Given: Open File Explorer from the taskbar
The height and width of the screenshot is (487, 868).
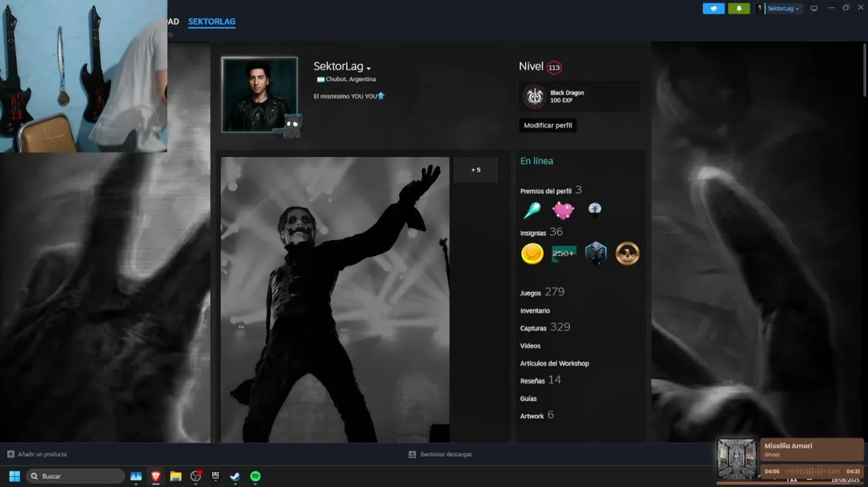Looking at the screenshot, I should pyautogui.click(x=176, y=476).
